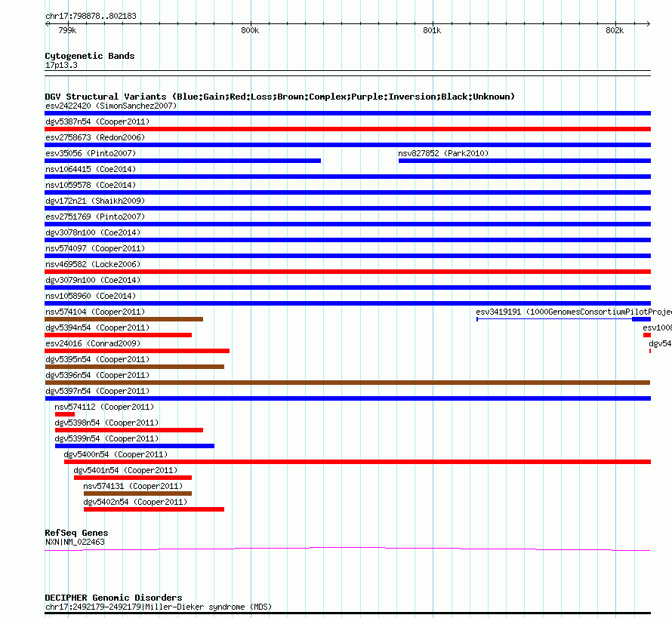Click the ruler's right arrow end
Image resolution: width=672 pixels, height=618 pixels.
pos(648,24)
